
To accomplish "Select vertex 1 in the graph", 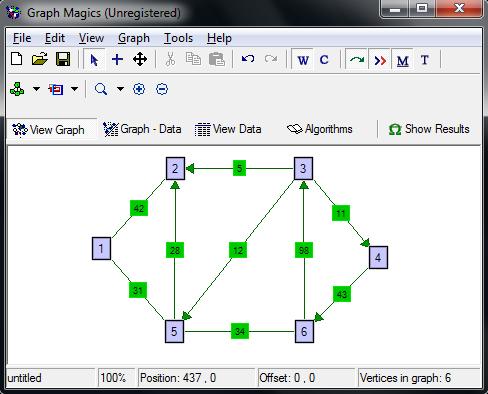I will 101,248.
